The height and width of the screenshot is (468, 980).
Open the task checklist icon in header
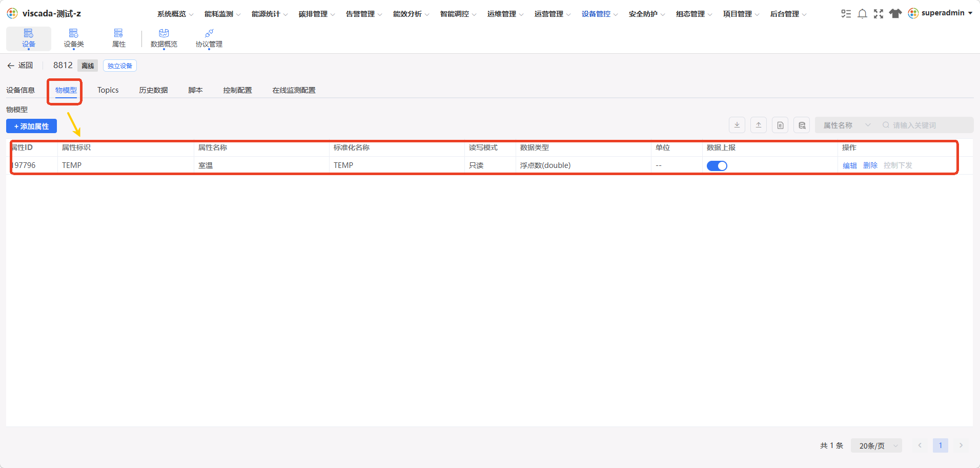coord(846,14)
